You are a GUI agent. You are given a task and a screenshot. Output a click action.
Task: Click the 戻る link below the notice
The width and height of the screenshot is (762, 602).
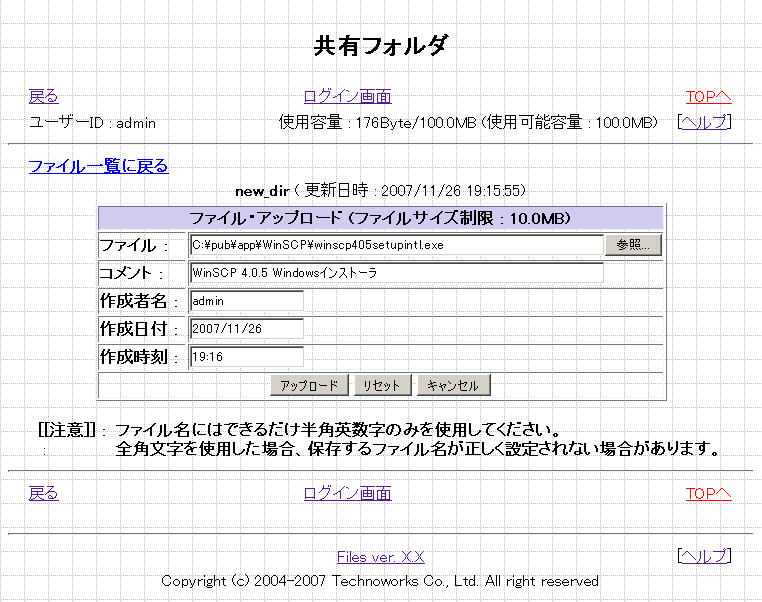(x=43, y=493)
